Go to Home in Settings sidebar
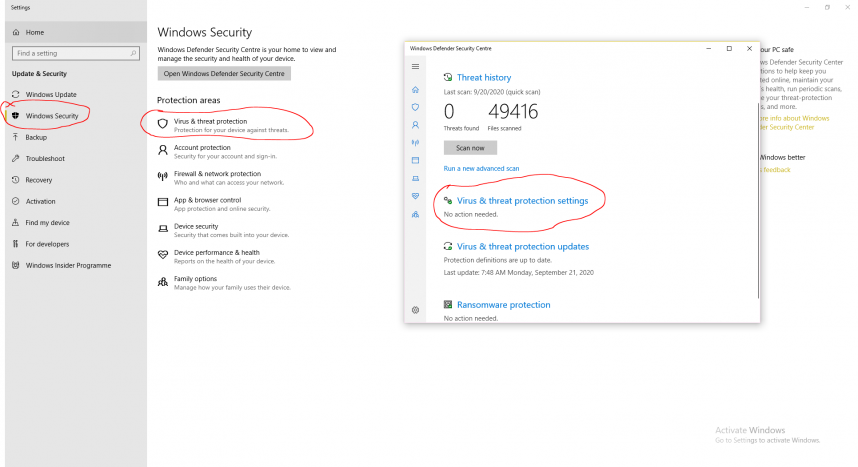 pyautogui.click(x=76, y=32)
